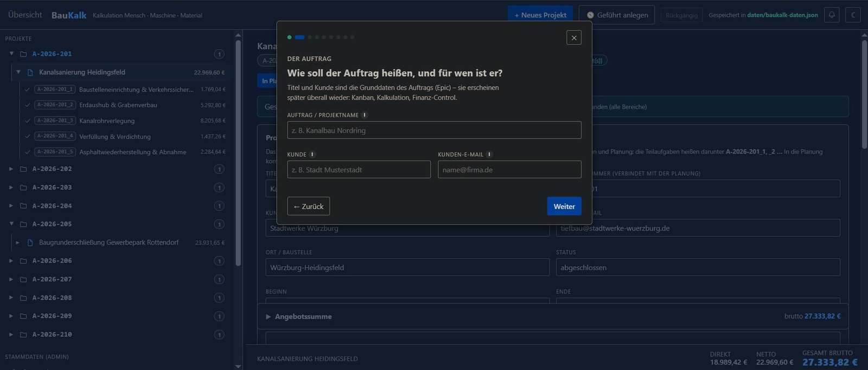The width and height of the screenshot is (868, 370).
Task: Focus the Auftrag / Projektname input field
Action: click(434, 130)
